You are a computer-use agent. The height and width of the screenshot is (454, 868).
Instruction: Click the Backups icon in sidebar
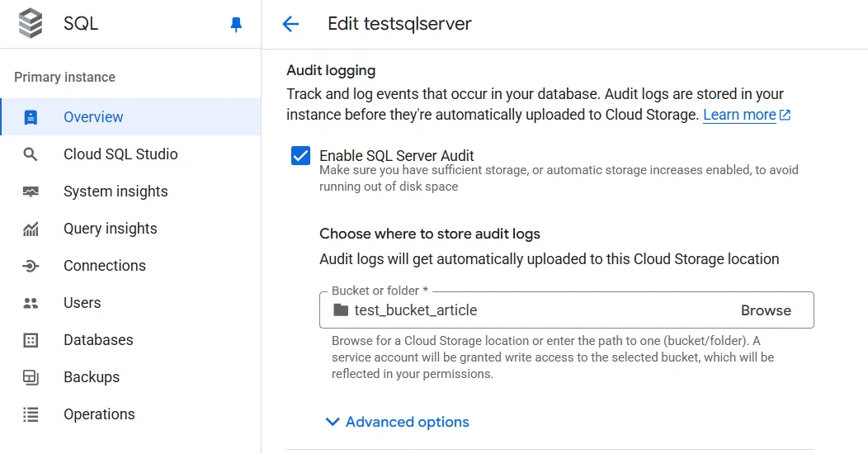31,377
